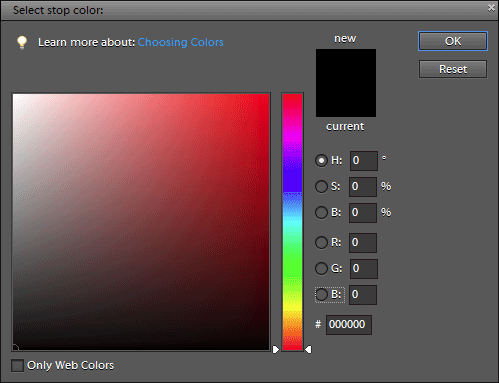Click the S percent value field
Screen dimensions: 499x383
tap(363, 187)
